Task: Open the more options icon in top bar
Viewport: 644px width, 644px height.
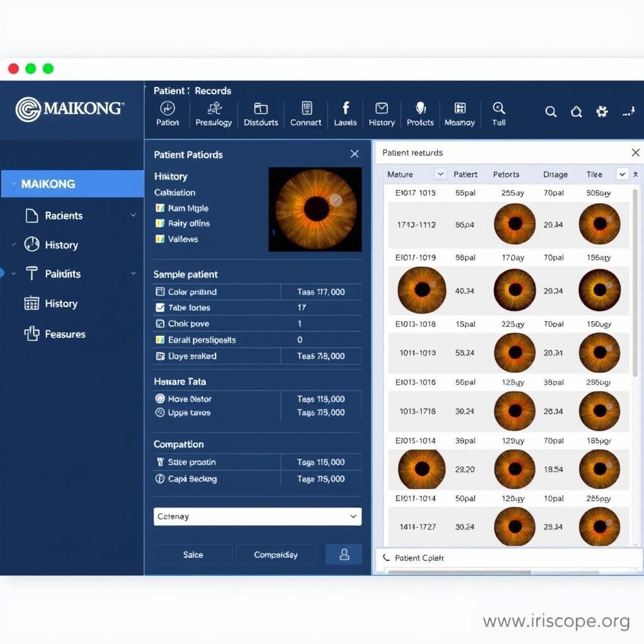Action: pyautogui.click(x=628, y=112)
